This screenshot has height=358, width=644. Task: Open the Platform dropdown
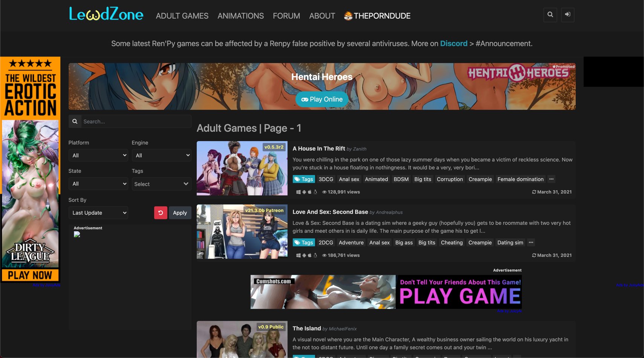pyautogui.click(x=98, y=155)
